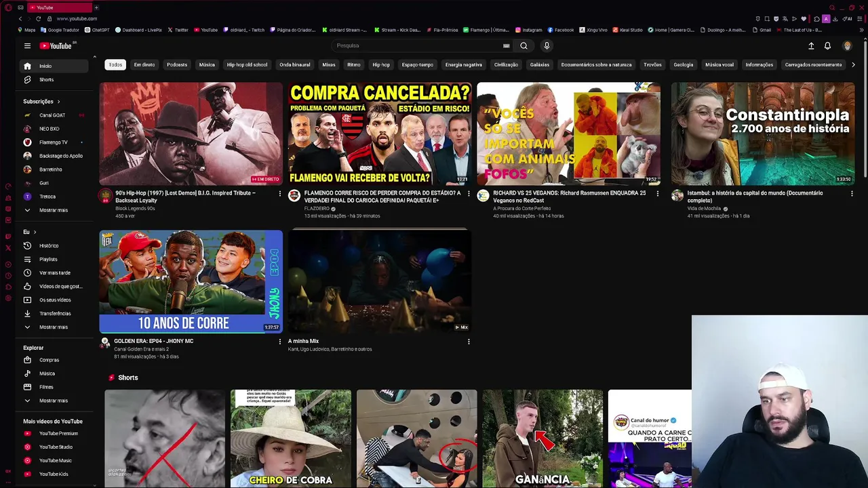Open Compras under Explorar
868x488 pixels.
click(x=54, y=360)
